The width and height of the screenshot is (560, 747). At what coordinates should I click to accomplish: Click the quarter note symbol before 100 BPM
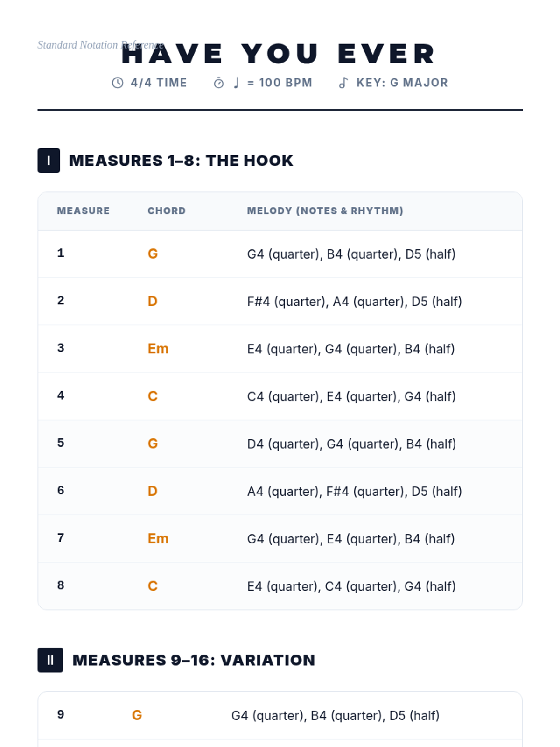[237, 83]
